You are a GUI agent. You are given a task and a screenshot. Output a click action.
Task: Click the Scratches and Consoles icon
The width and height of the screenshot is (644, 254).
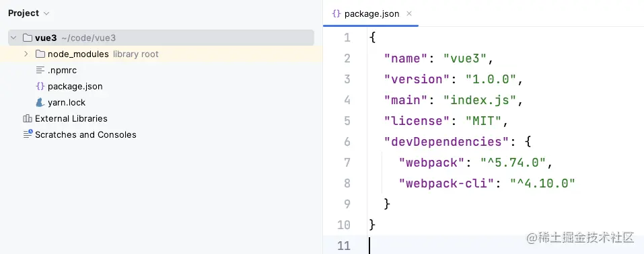coord(28,134)
